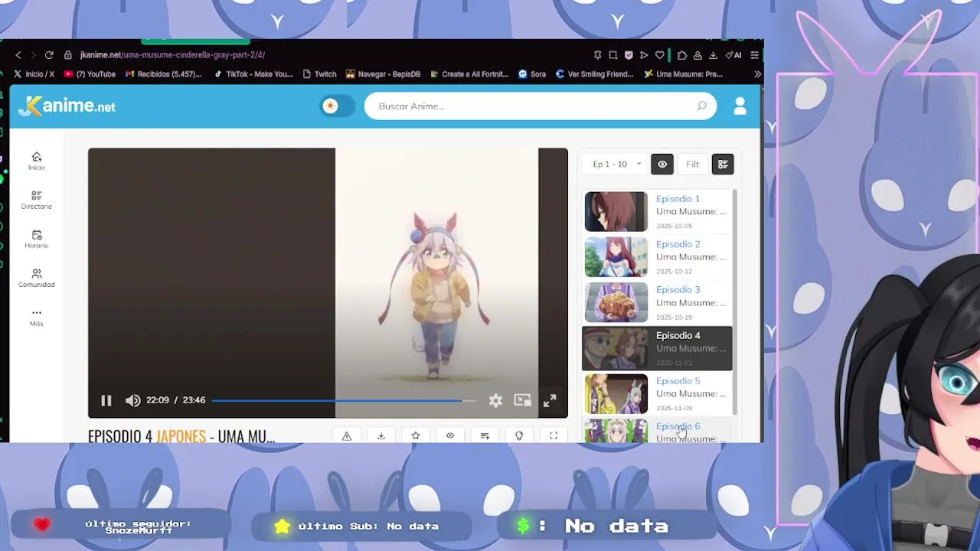Open Comunidad in the sidebar

37,278
